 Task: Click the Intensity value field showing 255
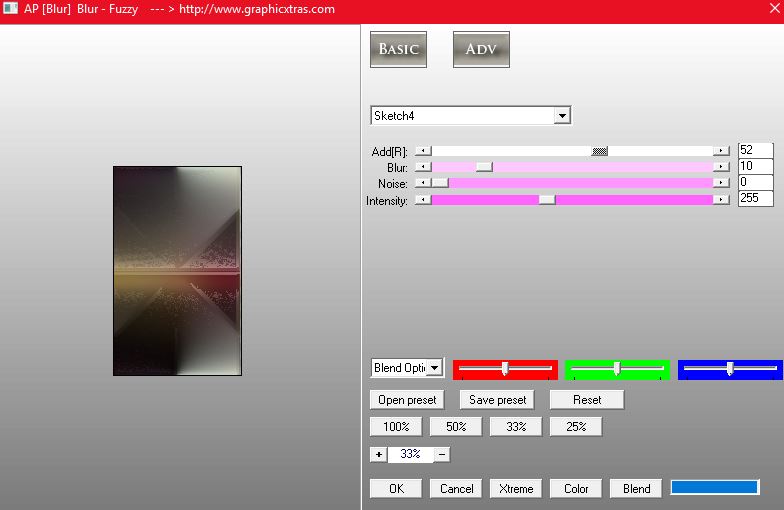[x=756, y=198]
